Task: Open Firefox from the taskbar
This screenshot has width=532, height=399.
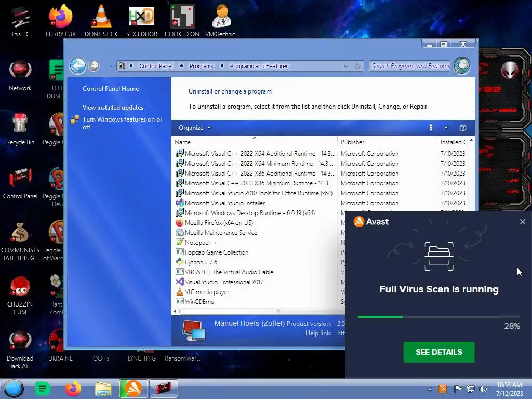Action: pyautogui.click(x=73, y=389)
